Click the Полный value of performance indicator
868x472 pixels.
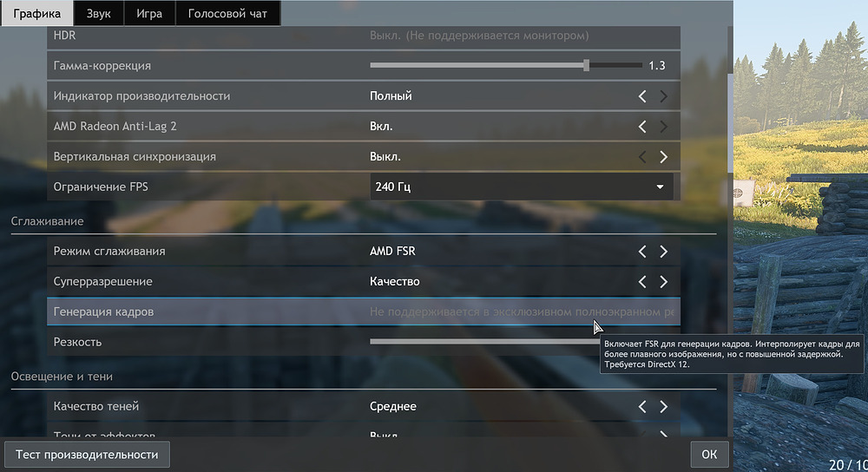[391, 95]
